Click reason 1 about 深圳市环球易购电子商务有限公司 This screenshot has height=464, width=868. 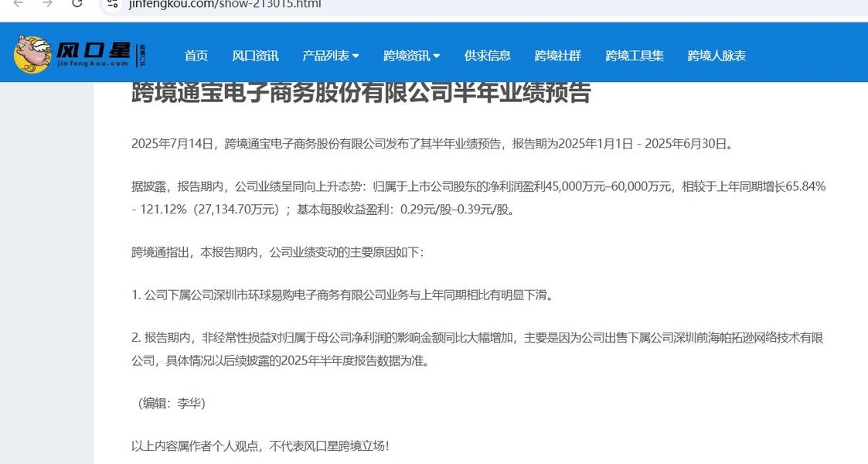point(342,295)
